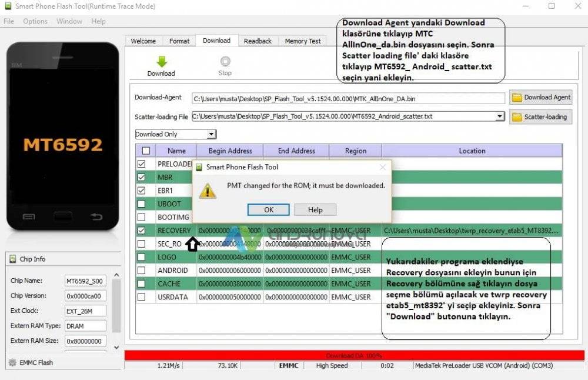
Task: Open the File menu
Action: click(9, 21)
